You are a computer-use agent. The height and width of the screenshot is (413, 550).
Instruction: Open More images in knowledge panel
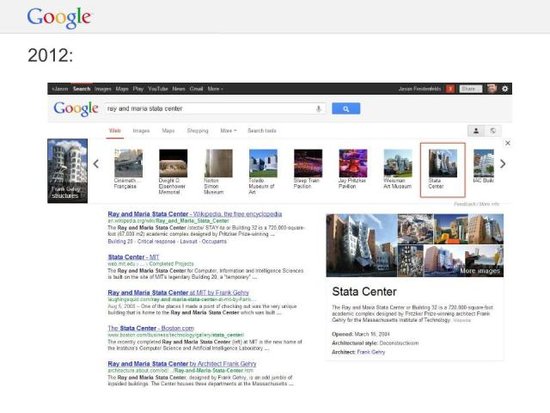click(x=479, y=271)
